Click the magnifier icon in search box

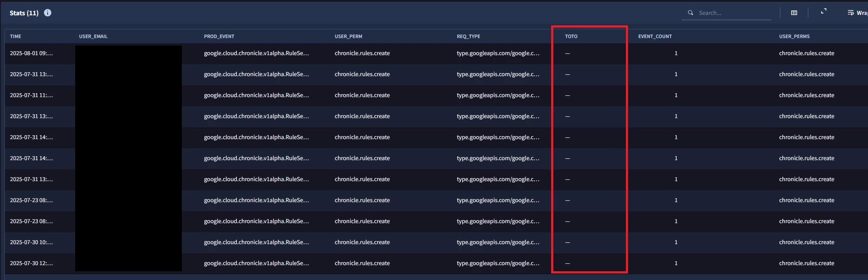[691, 13]
